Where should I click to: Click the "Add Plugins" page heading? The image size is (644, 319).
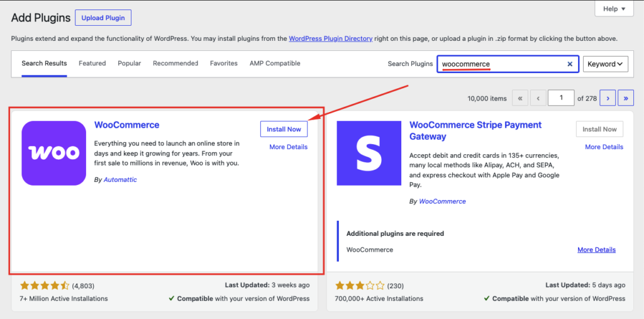pyautogui.click(x=41, y=18)
